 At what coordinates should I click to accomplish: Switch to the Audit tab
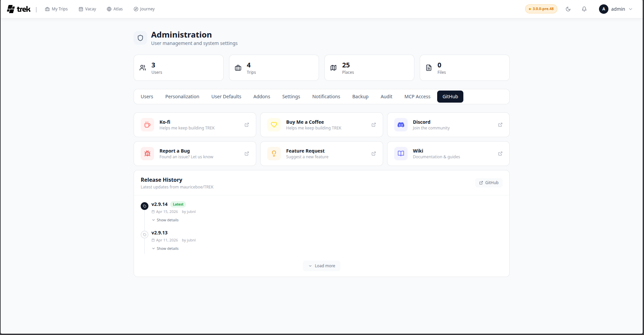[386, 97]
